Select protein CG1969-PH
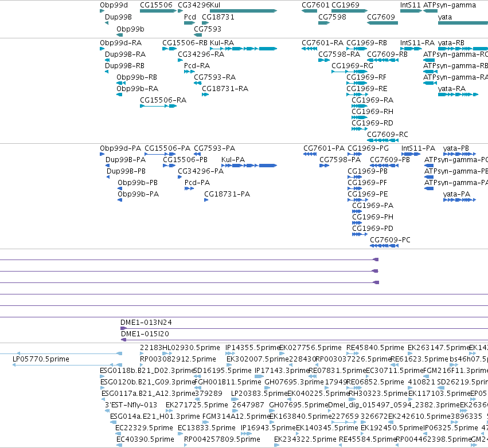Viewport: 488px width, 448px height. tap(357, 223)
